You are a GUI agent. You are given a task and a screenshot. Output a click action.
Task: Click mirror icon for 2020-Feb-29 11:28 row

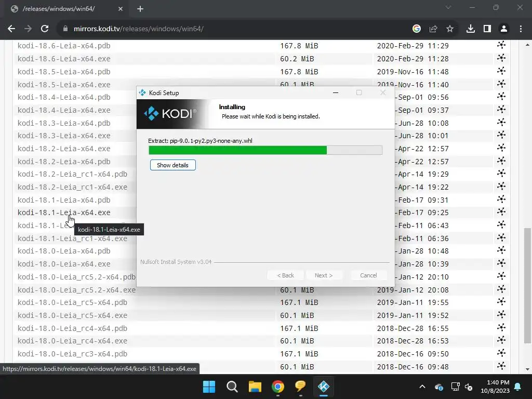pos(501,58)
